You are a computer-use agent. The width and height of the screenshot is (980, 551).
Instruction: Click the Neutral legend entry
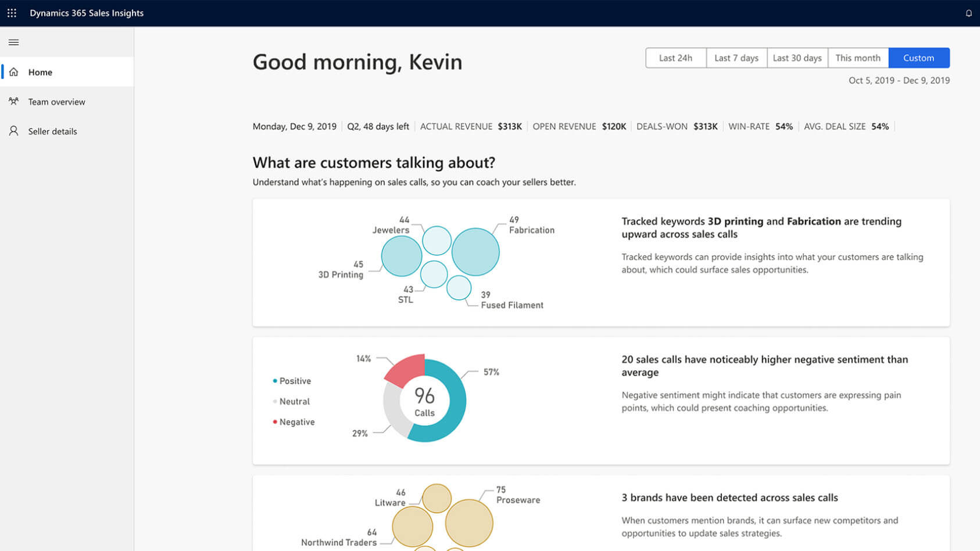coord(291,402)
